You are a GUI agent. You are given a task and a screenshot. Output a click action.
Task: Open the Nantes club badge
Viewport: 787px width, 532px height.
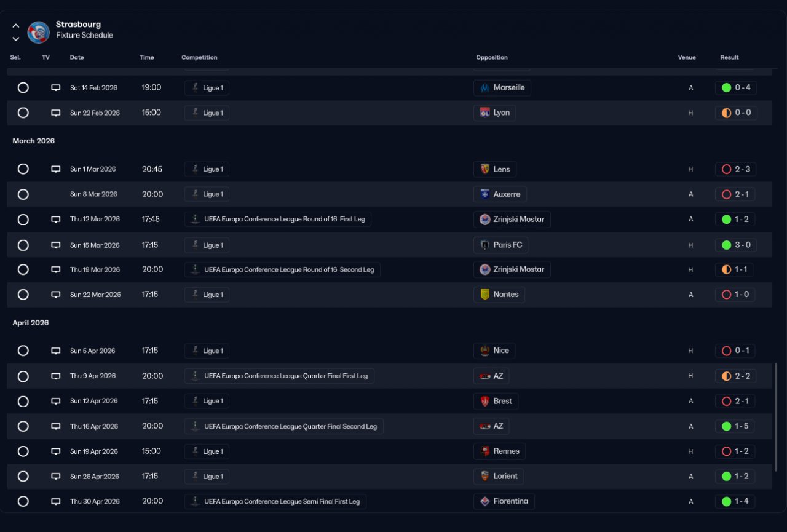485,295
